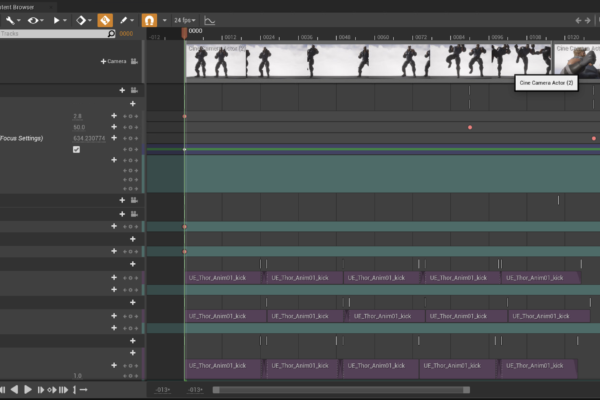Toggle the checked checkbox under Focus Settings

(76, 149)
